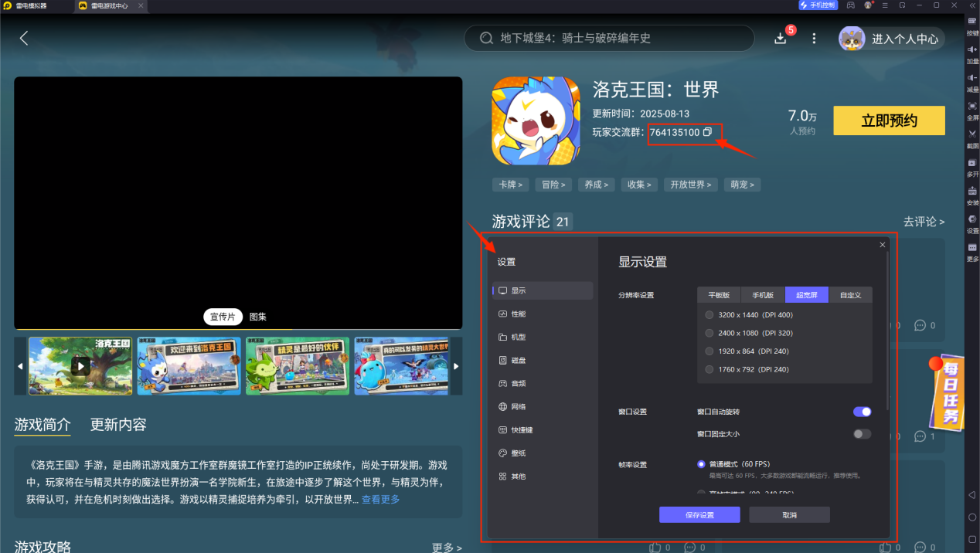Viewport: 980px width, 553px height.
Task: Select the 性能 settings category
Action: [543, 314]
